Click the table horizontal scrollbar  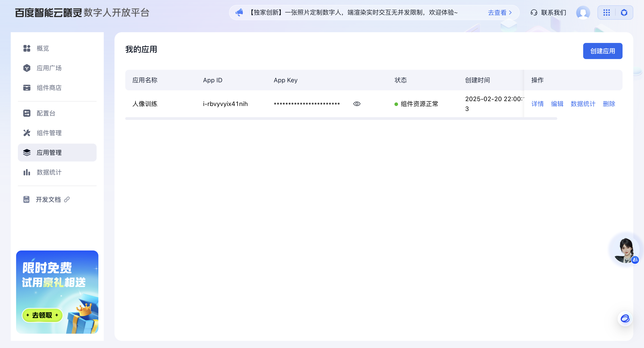point(341,119)
